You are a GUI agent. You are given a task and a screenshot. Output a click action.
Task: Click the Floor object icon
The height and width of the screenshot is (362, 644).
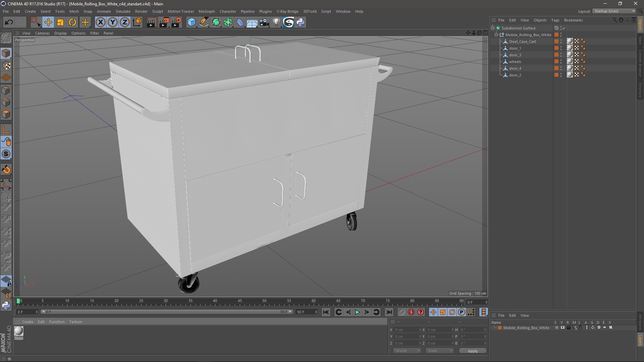252,22
